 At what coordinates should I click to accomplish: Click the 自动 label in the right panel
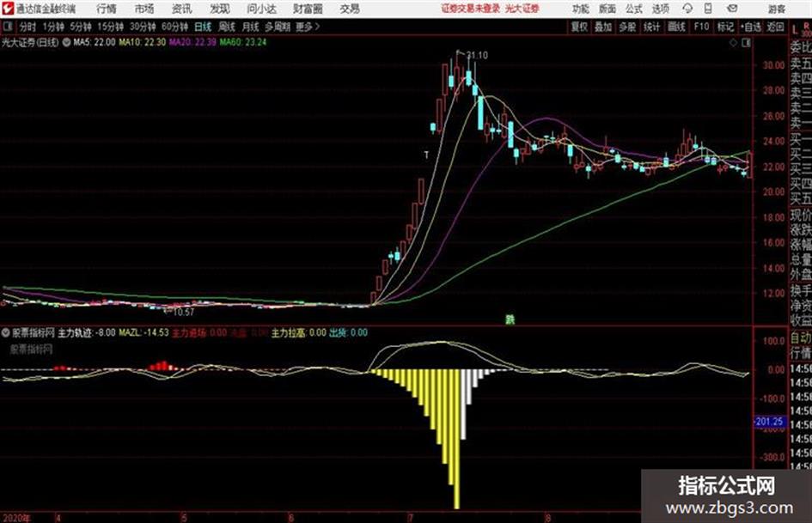point(801,338)
